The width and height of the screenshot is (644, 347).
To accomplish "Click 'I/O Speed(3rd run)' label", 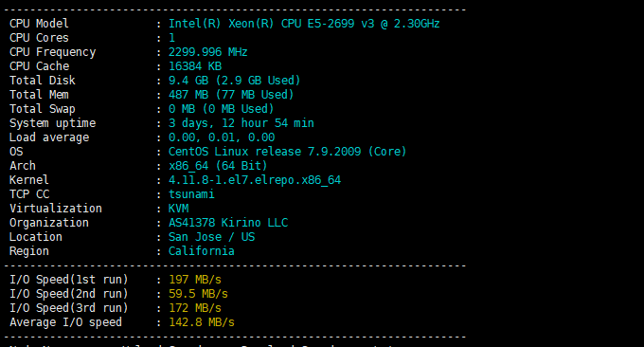I will click(69, 308).
